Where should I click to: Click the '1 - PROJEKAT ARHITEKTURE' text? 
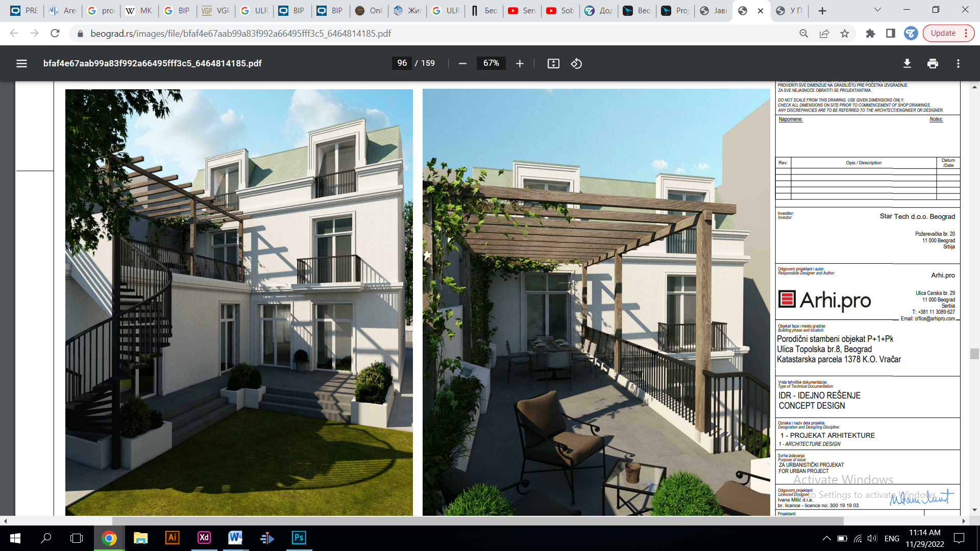(x=827, y=435)
